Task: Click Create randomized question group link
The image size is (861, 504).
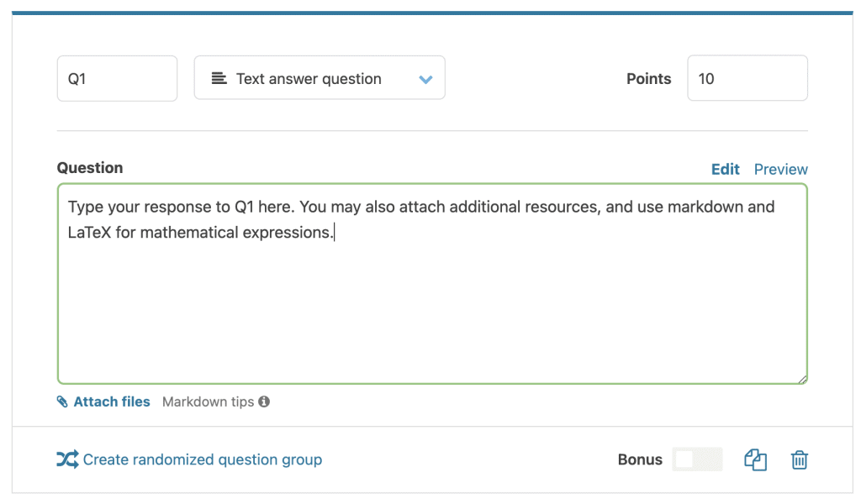Action: [x=202, y=459]
